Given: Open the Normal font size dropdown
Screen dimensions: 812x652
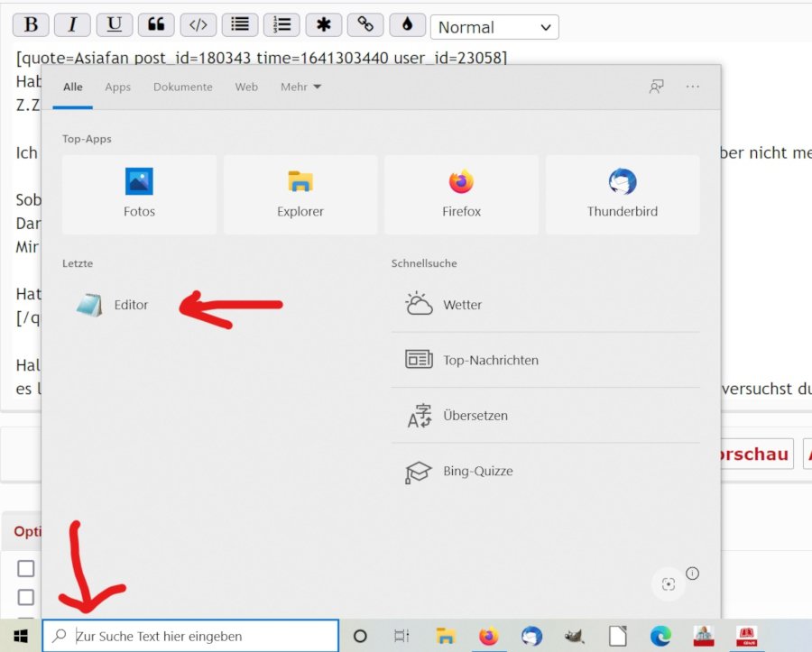Looking at the screenshot, I should 494,27.
